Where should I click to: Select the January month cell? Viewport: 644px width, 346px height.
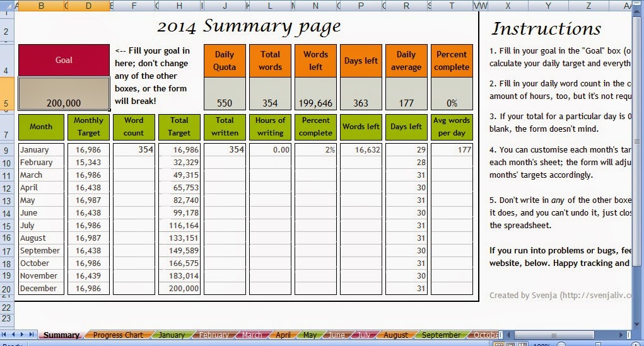(41, 150)
